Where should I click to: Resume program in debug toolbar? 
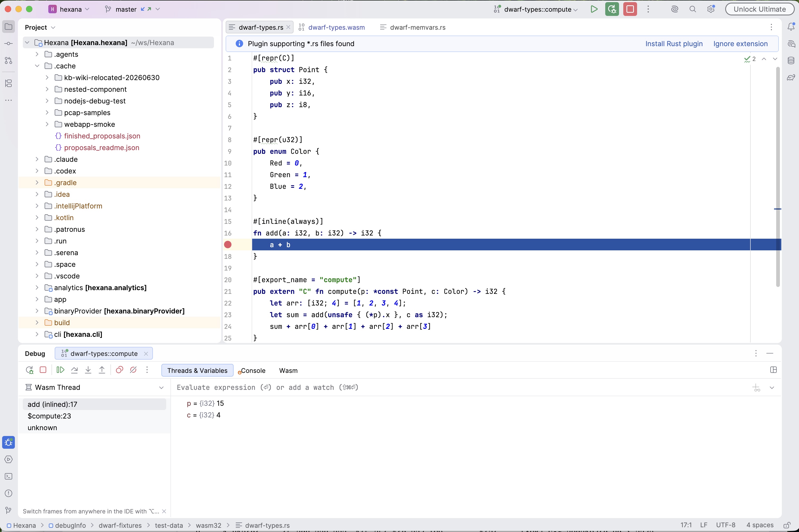pyautogui.click(x=61, y=370)
